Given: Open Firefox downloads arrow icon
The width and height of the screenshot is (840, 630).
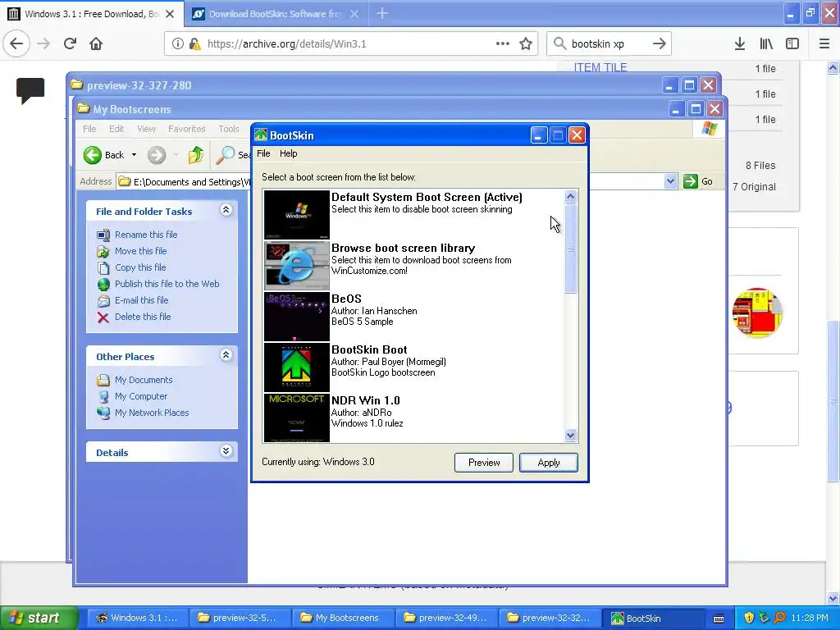Looking at the screenshot, I should 740,43.
